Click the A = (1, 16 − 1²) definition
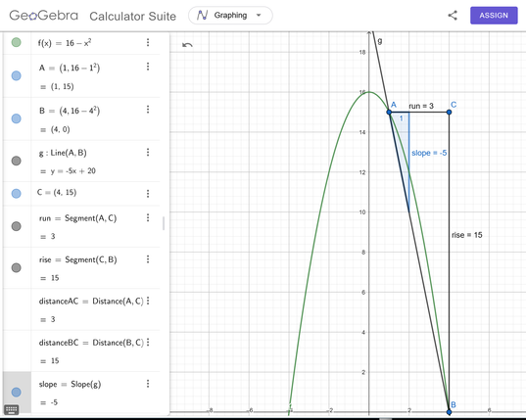 [70, 68]
